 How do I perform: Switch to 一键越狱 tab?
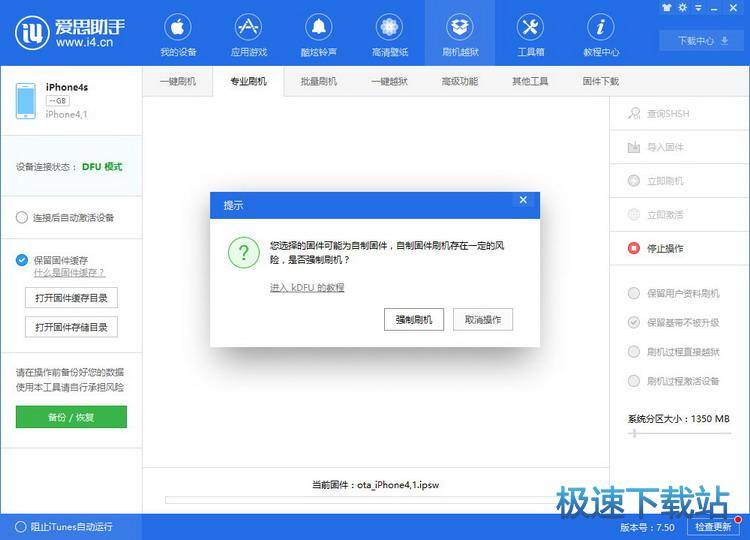(x=389, y=81)
